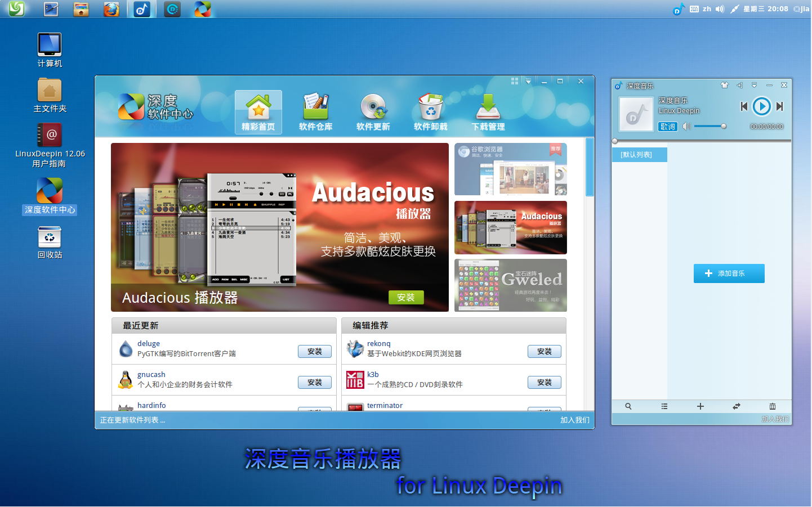Open 下载管理 download manager tab
Screen dimensions: 812x507
pos(488,112)
